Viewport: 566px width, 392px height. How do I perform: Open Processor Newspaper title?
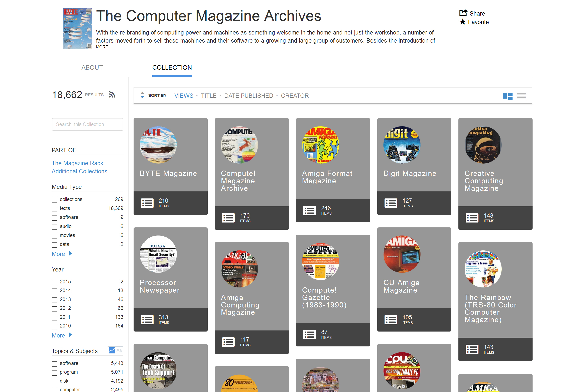click(x=160, y=286)
